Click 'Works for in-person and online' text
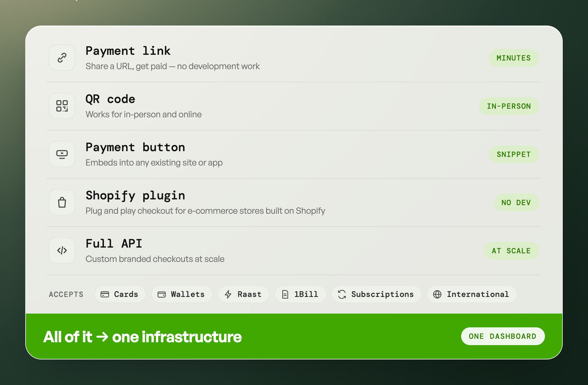 144,114
